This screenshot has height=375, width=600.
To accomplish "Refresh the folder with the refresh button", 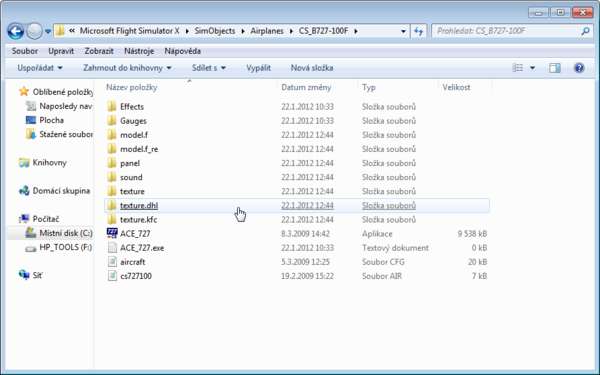I will click(x=418, y=31).
